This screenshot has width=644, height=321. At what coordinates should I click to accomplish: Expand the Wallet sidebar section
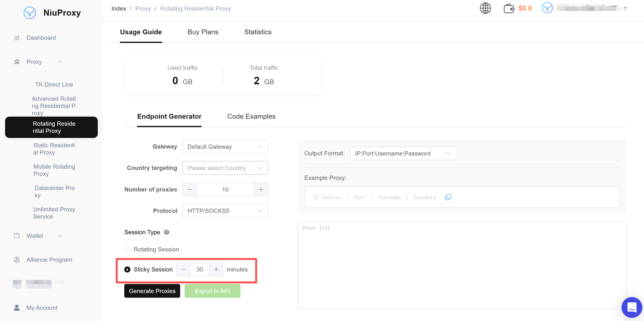pyautogui.click(x=60, y=236)
